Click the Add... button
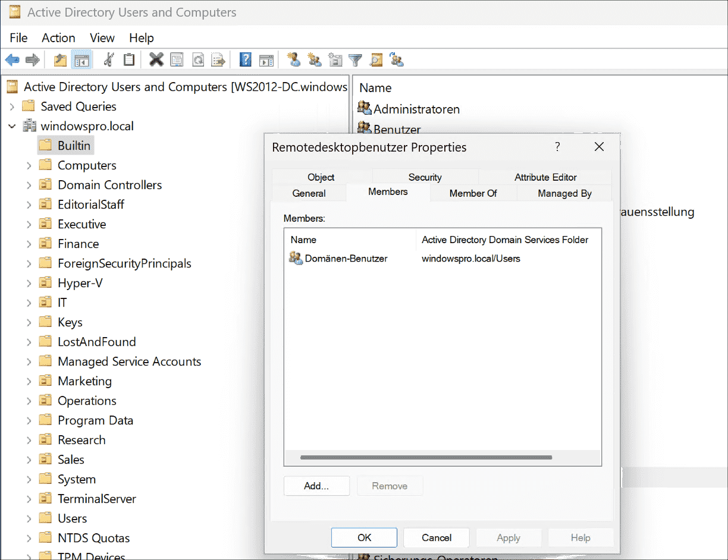 click(x=316, y=486)
